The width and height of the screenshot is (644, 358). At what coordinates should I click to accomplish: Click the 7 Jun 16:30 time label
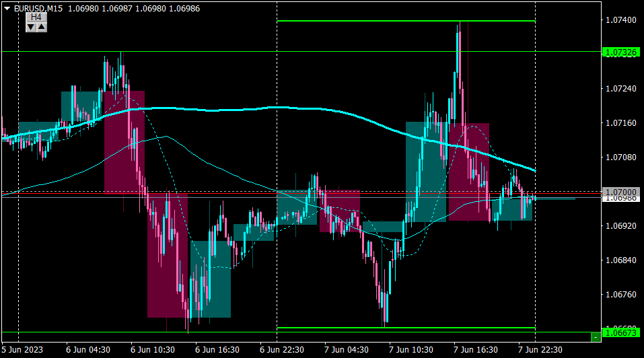pos(475,350)
